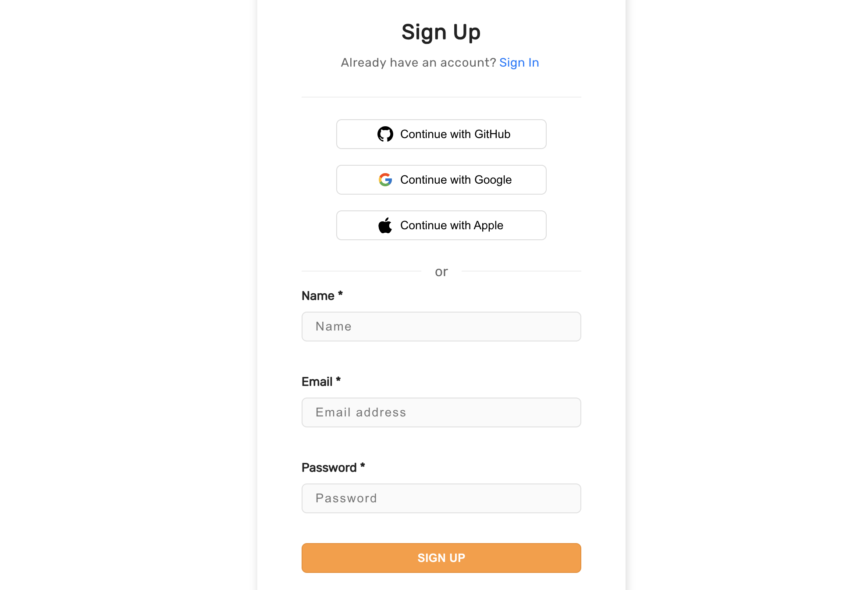Click inside the Name input field
Viewport: 868px width, 590px height.
441,327
